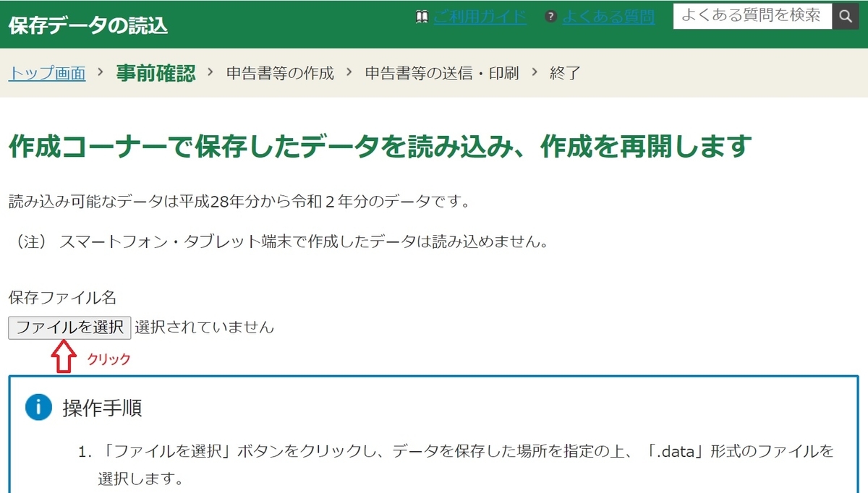Click the ファイルを選択 button
868x493 pixels.
69,327
